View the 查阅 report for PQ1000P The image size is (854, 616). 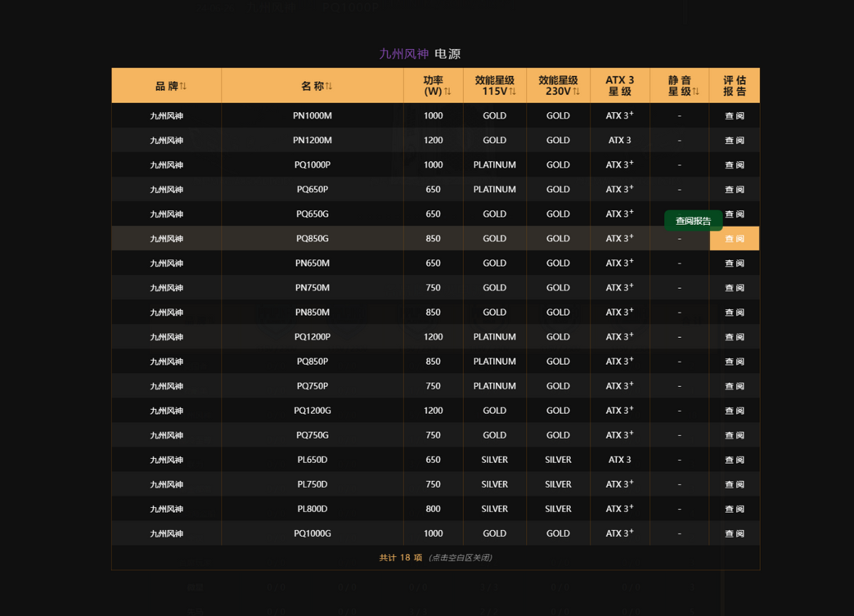tap(734, 165)
